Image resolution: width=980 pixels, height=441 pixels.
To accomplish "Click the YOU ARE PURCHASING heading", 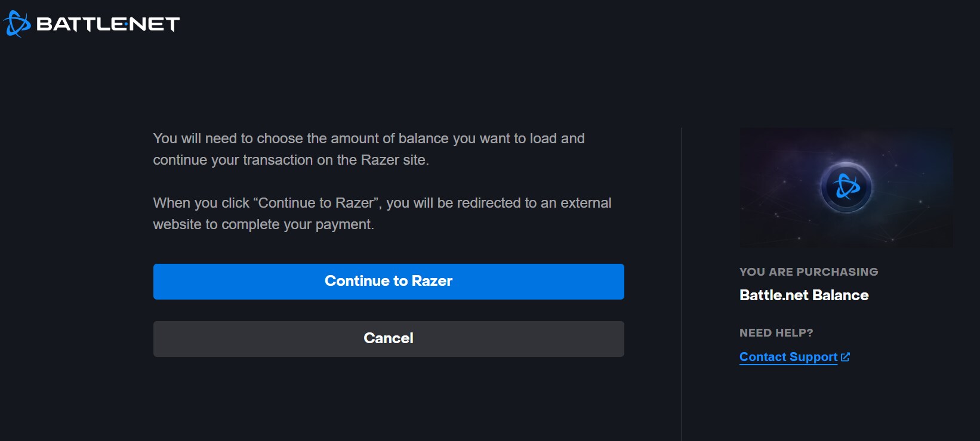I will point(809,272).
